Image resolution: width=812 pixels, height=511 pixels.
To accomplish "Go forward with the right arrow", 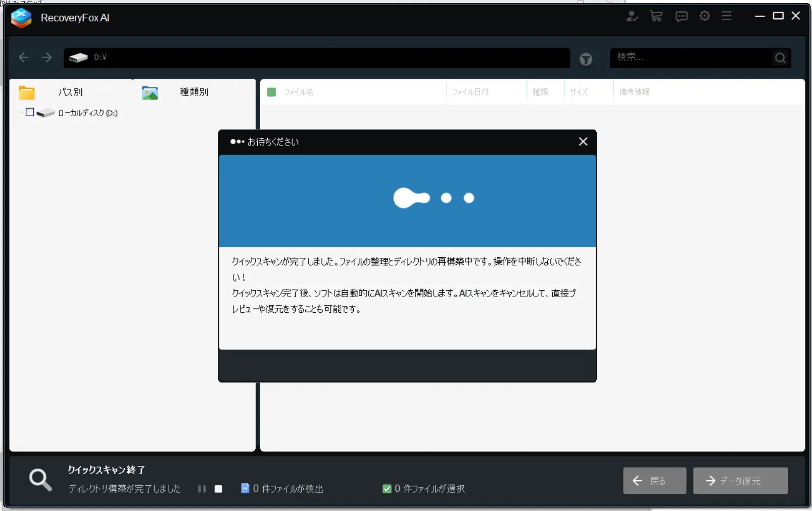I will 47,57.
